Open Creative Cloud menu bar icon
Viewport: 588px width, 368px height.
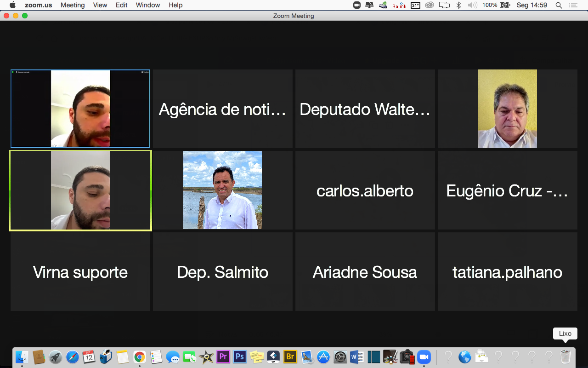pos(430,5)
